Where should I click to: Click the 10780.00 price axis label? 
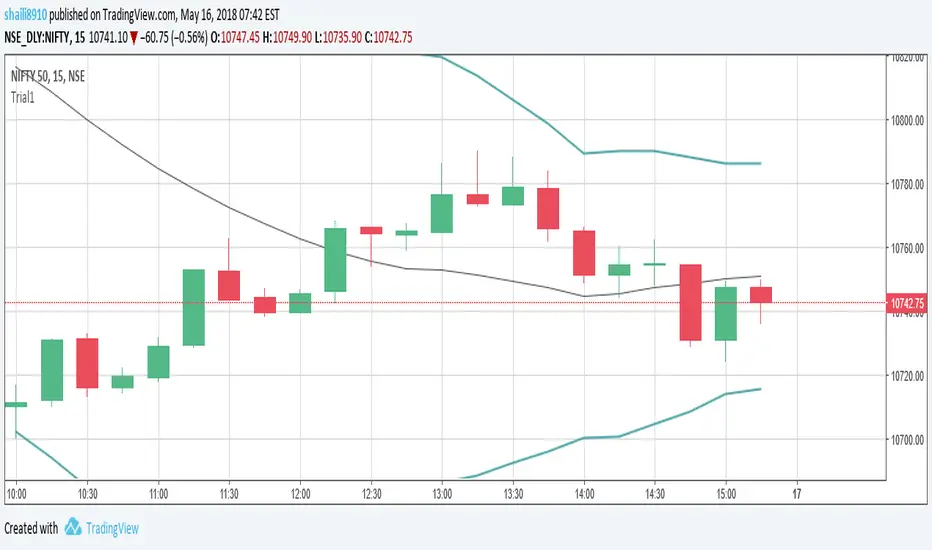[x=908, y=184]
